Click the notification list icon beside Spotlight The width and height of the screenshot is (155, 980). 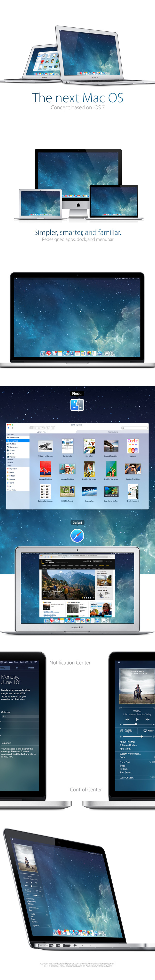35,662
